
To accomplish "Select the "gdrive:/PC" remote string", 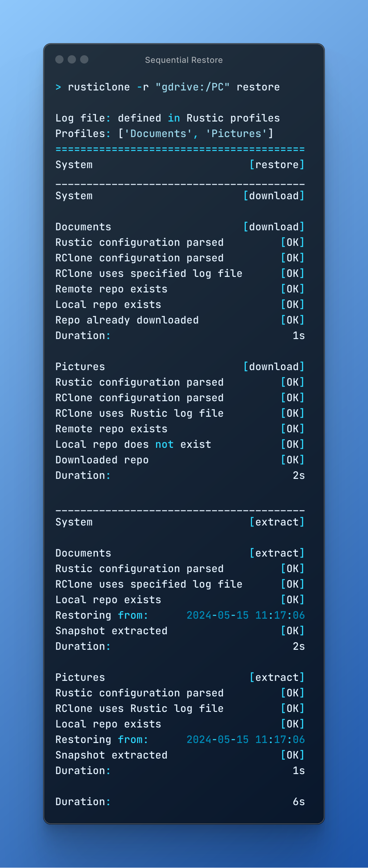I will pyautogui.click(x=192, y=87).
